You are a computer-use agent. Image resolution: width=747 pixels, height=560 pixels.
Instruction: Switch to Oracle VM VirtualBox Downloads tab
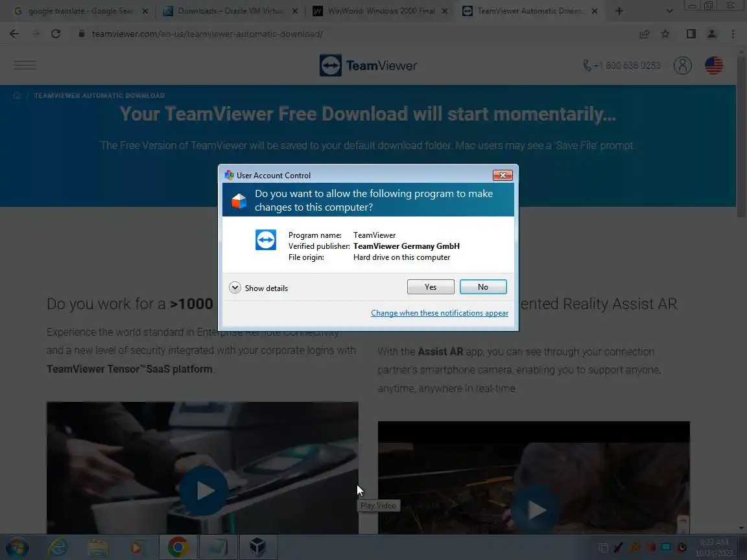click(x=229, y=10)
